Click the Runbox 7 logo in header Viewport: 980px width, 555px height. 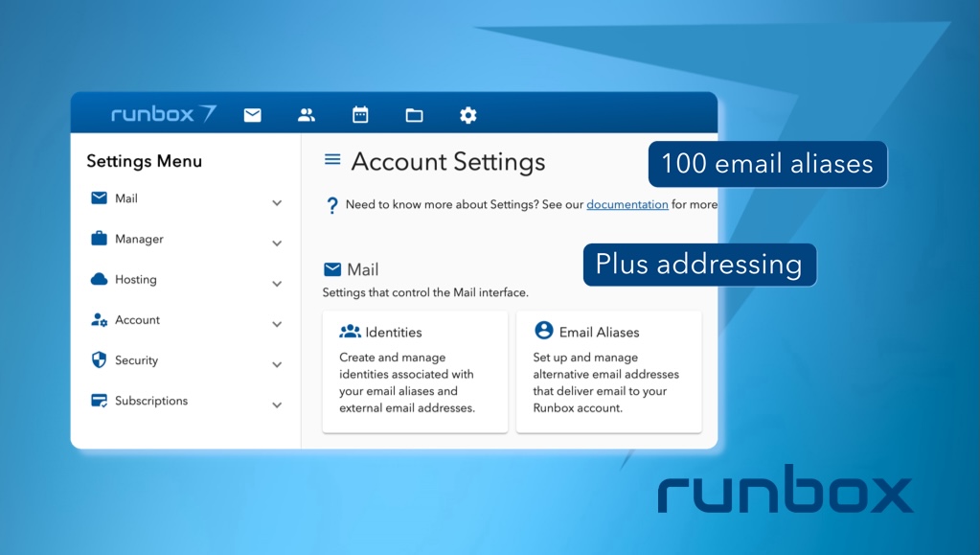(165, 114)
